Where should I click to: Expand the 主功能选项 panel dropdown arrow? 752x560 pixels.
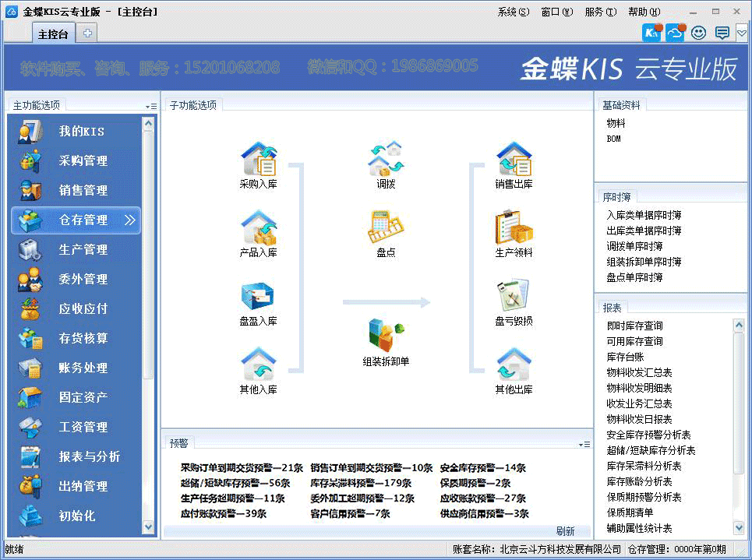(x=150, y=106)
